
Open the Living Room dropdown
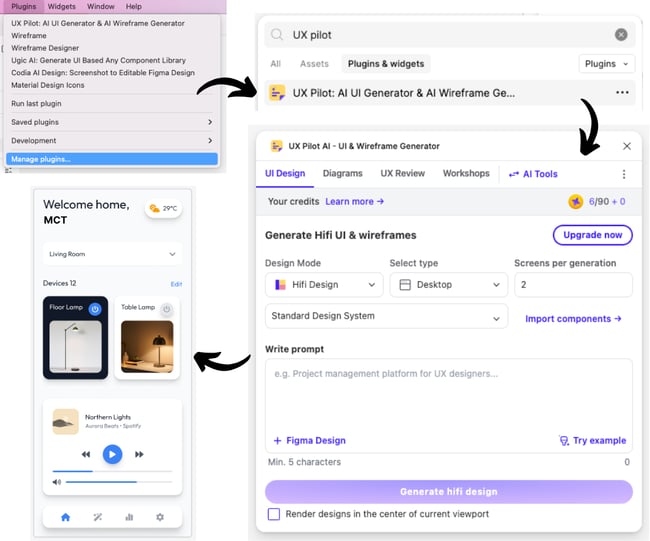pos(112,254)
